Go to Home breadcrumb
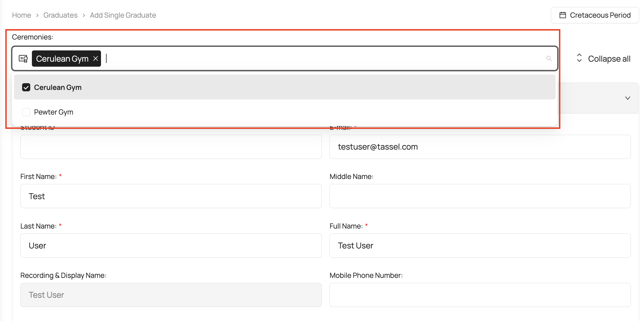Screen dimensions: 644x321 [x=22, y=15]
